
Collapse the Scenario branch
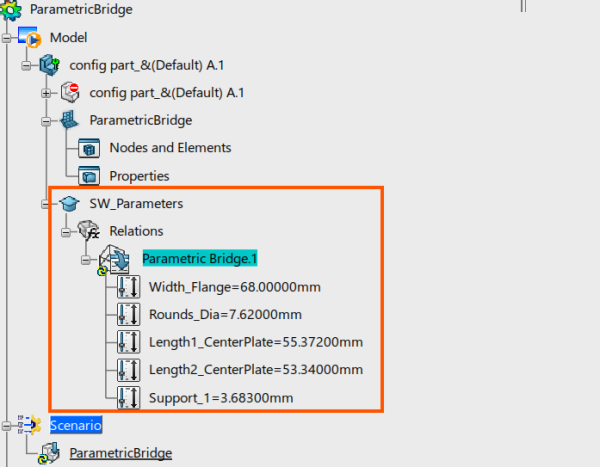coord(6,426)
